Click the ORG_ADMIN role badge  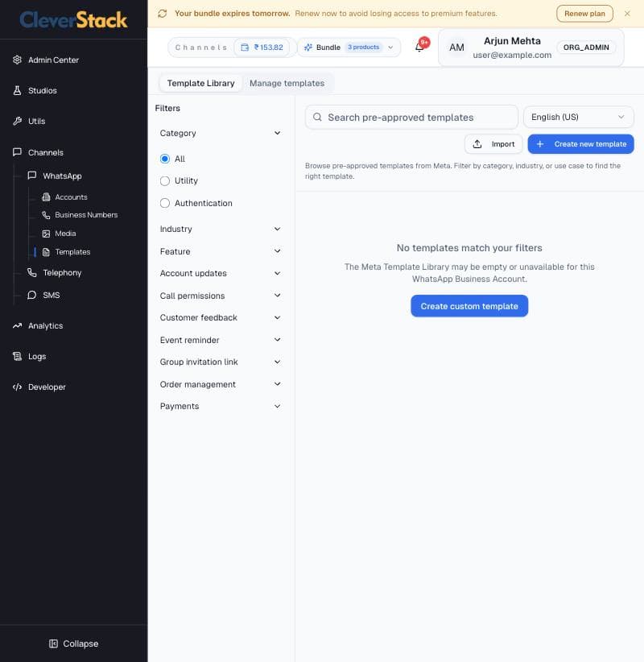(586, 48)
